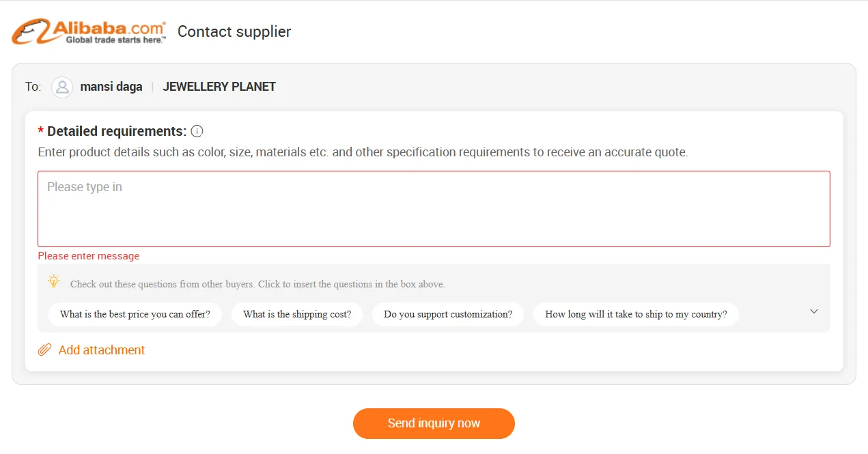
Task: Click the 'Enter product details' instruction text
Action: (363, 152)
